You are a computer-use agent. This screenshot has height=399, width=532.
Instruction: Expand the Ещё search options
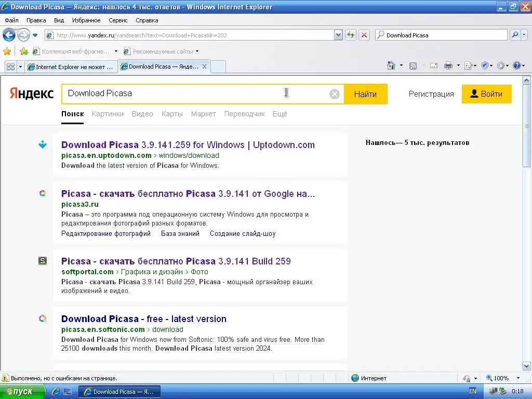280,114
